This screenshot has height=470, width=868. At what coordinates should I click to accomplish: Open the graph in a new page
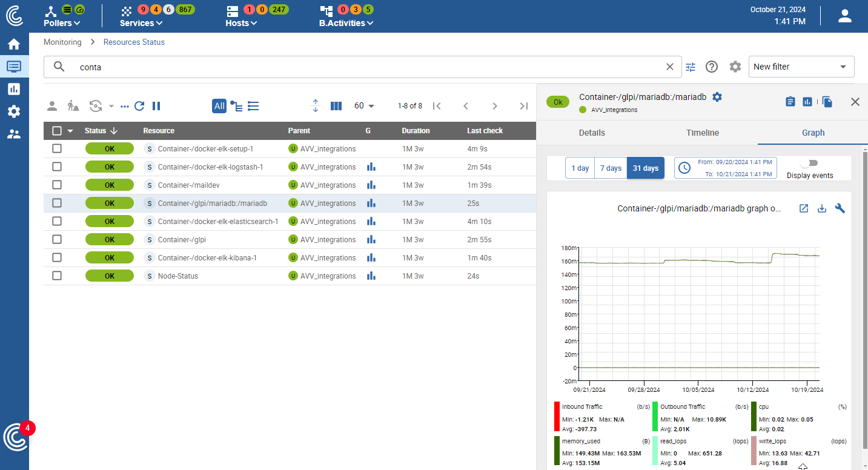(x=804, y=208)
